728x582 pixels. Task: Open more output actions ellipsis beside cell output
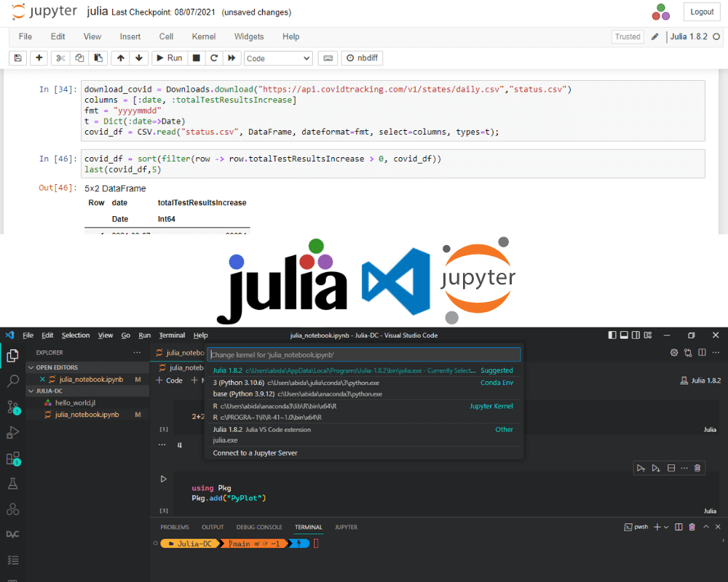pos(162,445)
